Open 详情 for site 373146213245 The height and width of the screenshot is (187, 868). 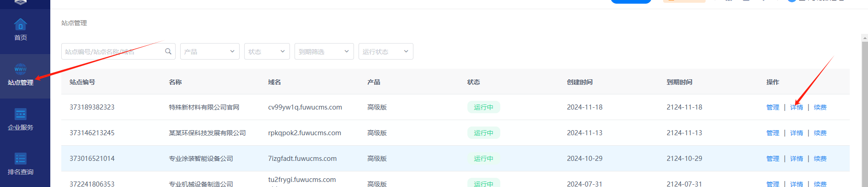pos(797,133)
